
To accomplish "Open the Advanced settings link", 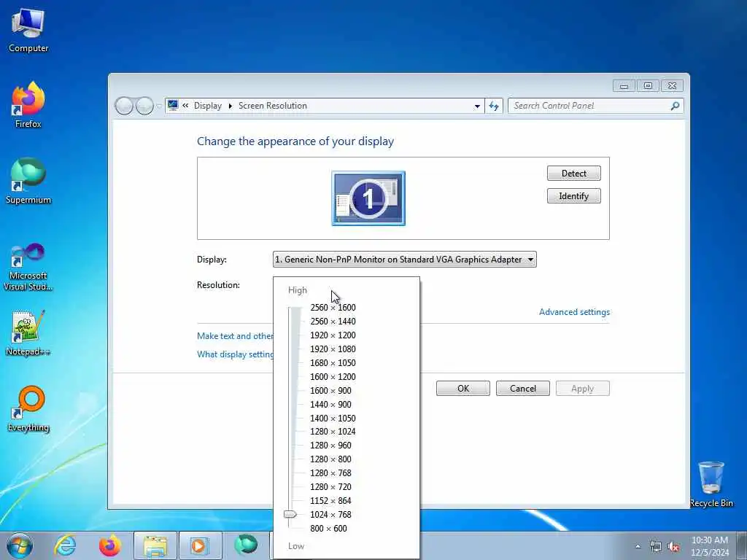I will (x=574, y=312).
